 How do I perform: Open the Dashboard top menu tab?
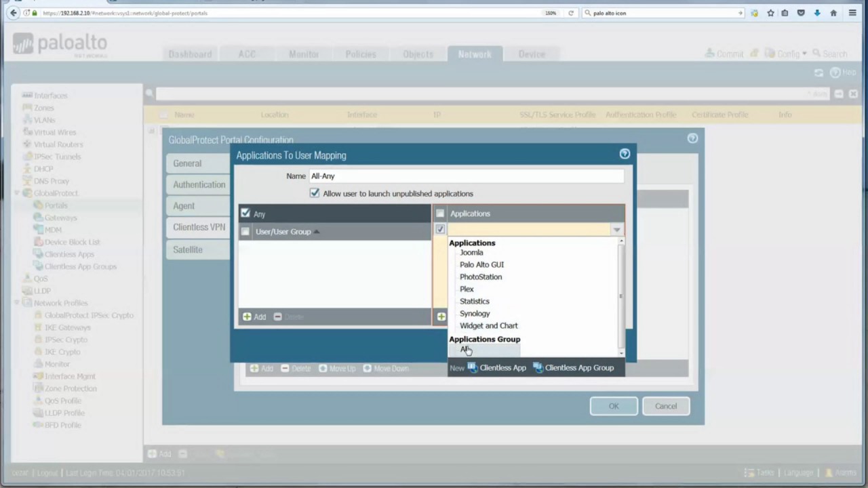pyautogui.click(x=190, y=54)
